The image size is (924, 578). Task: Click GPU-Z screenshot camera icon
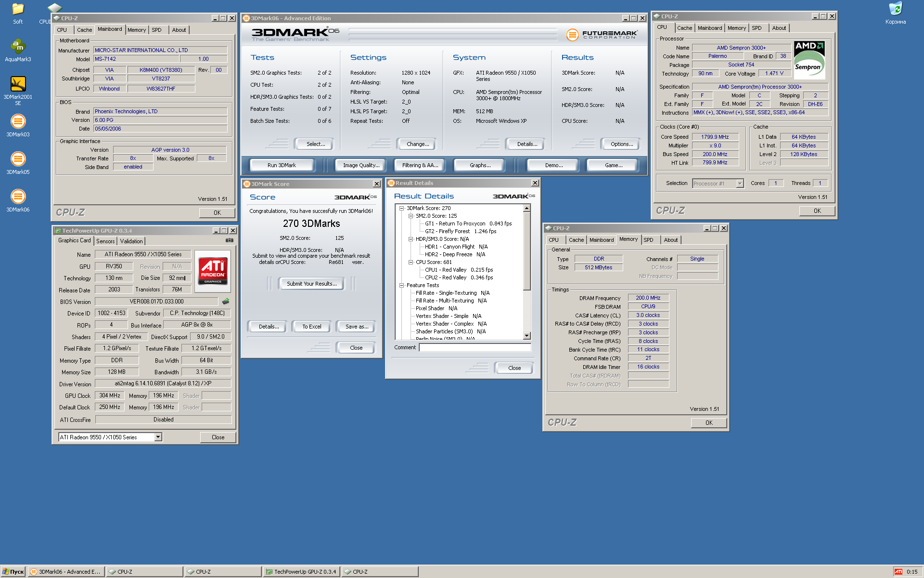tap(230, 240)
